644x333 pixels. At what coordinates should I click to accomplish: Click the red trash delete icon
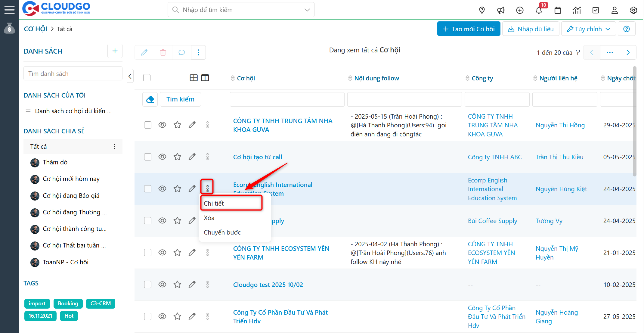coord(163,52)
